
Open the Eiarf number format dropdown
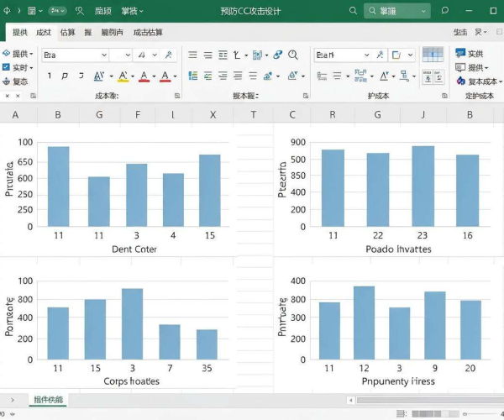coord(367,55)
